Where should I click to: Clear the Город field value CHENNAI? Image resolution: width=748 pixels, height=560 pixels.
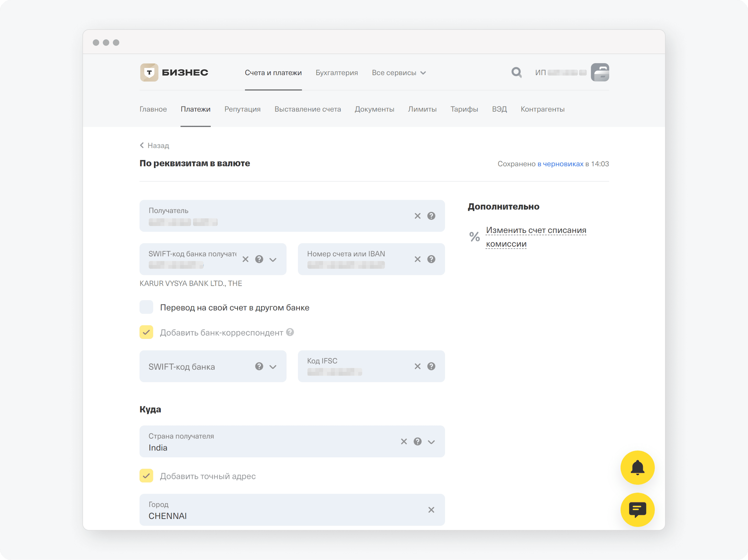coord(431,510)
